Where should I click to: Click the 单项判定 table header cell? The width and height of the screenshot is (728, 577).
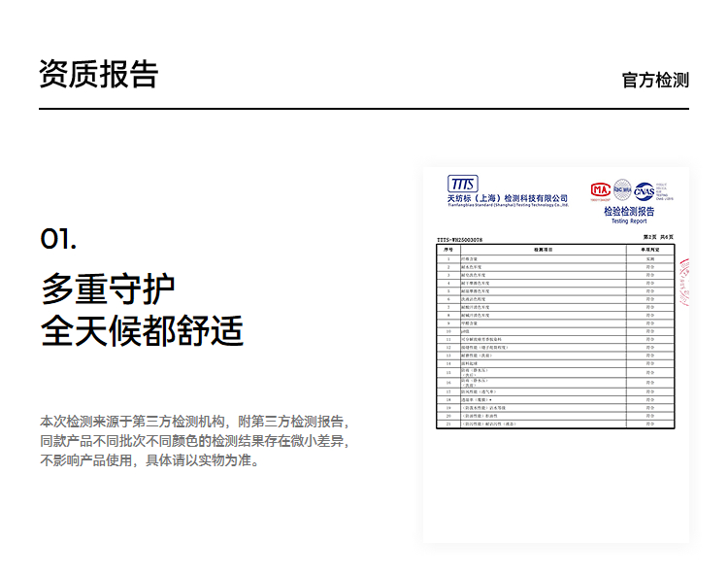pyautogui.click(x=650, y=250)
